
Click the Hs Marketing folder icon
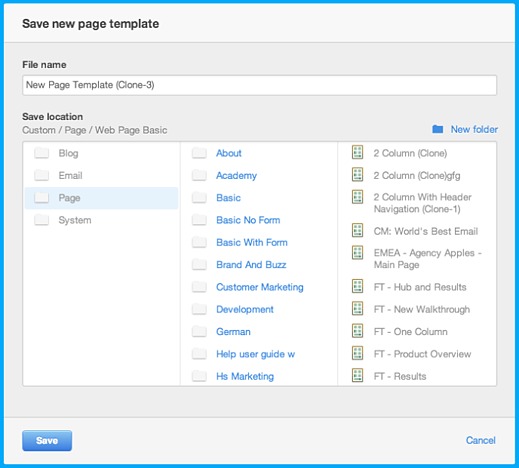(x=199, y=376)
